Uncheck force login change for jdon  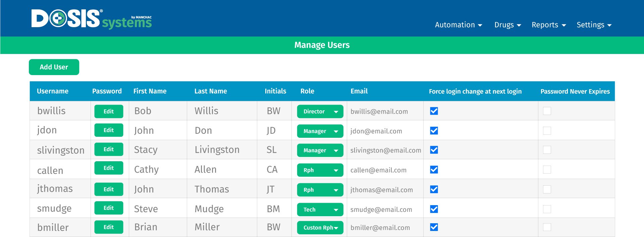tap(434, 131)
